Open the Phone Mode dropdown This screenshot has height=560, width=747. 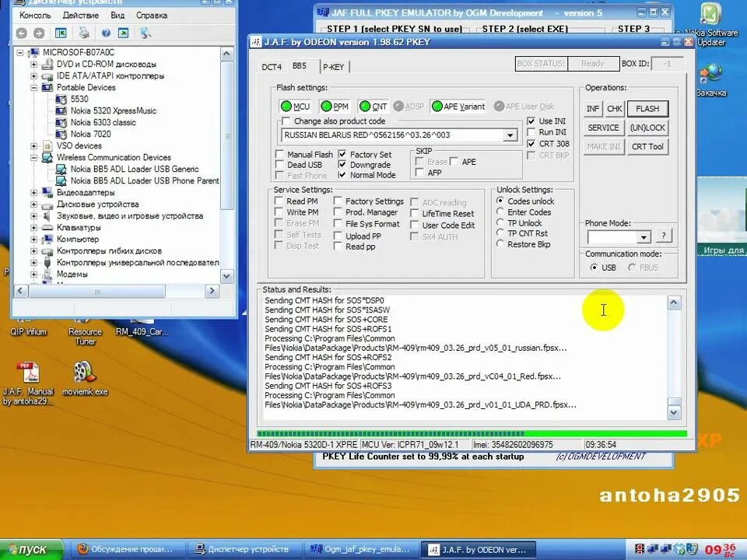click(644, 236)
